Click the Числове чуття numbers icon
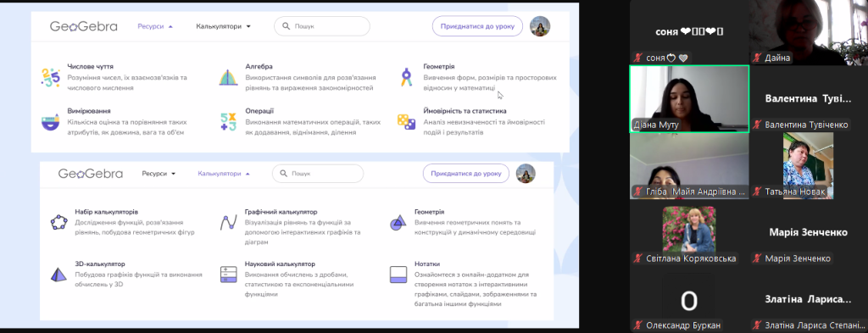The height and width of the screenshot is (333, 868). 50,77
